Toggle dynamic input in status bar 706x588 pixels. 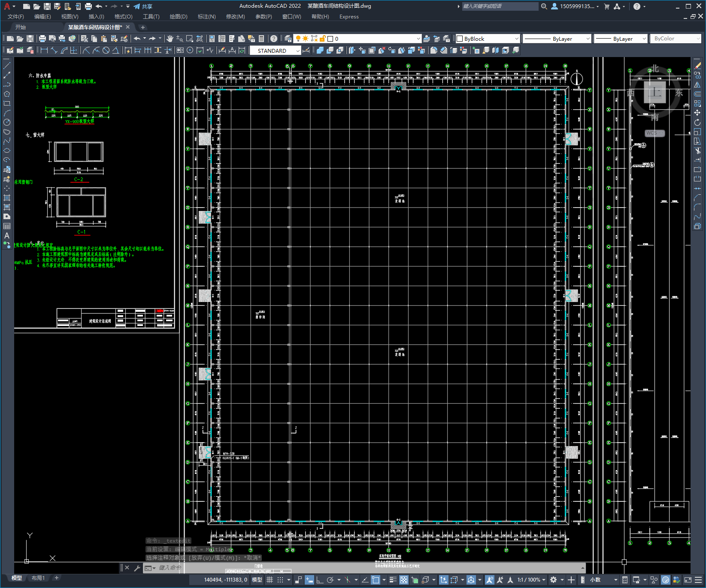[309, 580]
